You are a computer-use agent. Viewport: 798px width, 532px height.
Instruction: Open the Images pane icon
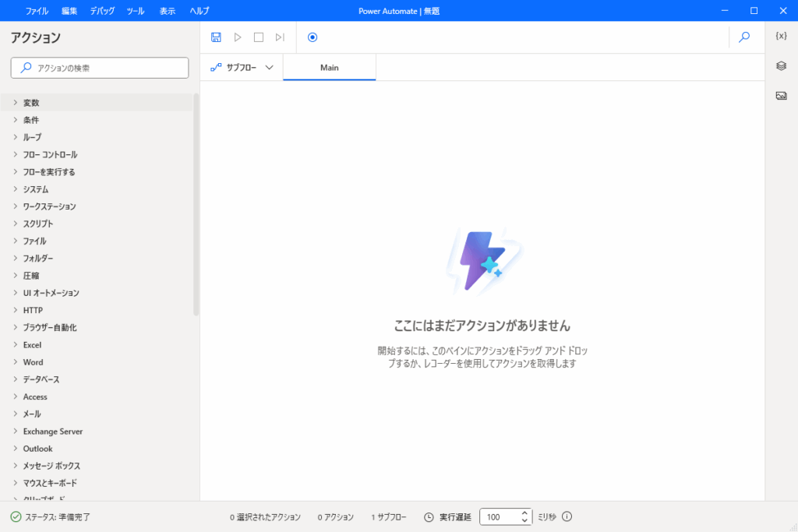(x=782, y=96)
